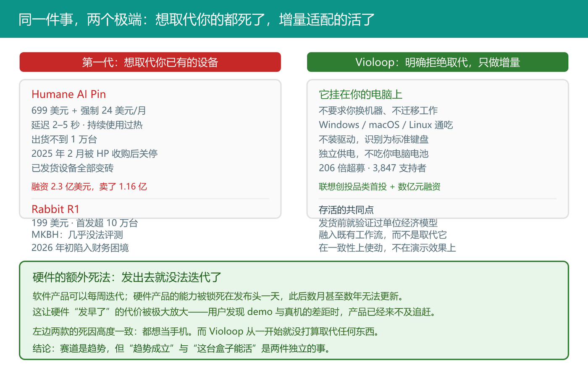Click the line "199 美元 · 首发超 10 万台"

(85, 223)
